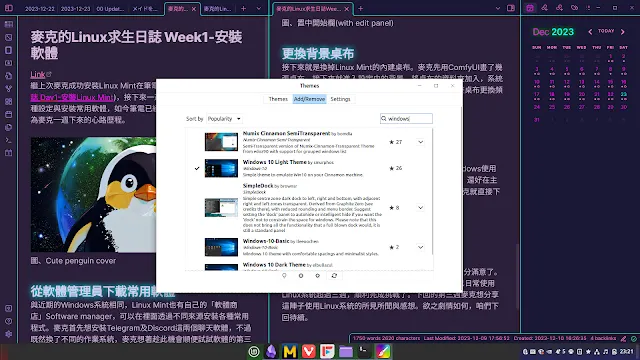This screenshot has width=640, height=360.
Task: Open the 2023-12-22 note tab
Action: point(39,9)
